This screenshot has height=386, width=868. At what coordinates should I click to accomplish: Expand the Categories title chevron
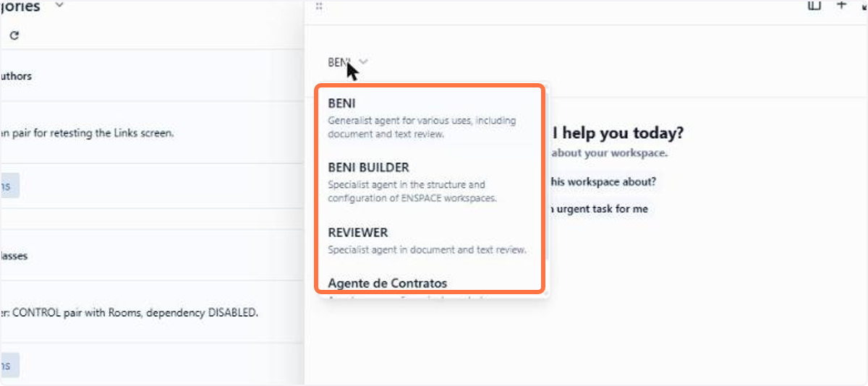(x=59, y=5)
